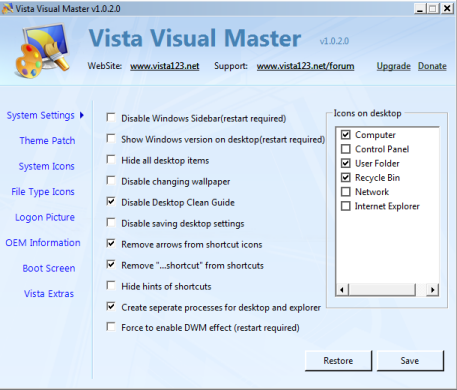Uncheck Create seperate processes for desktop and explorer

111,306
